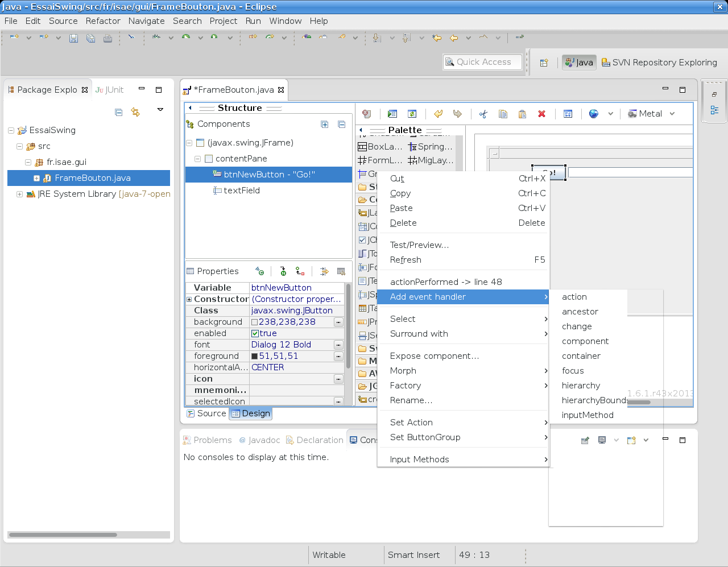Viewport: 728px width, 567px height.
Task: Choose Rename... in the context menu
Action: point(463,400)
